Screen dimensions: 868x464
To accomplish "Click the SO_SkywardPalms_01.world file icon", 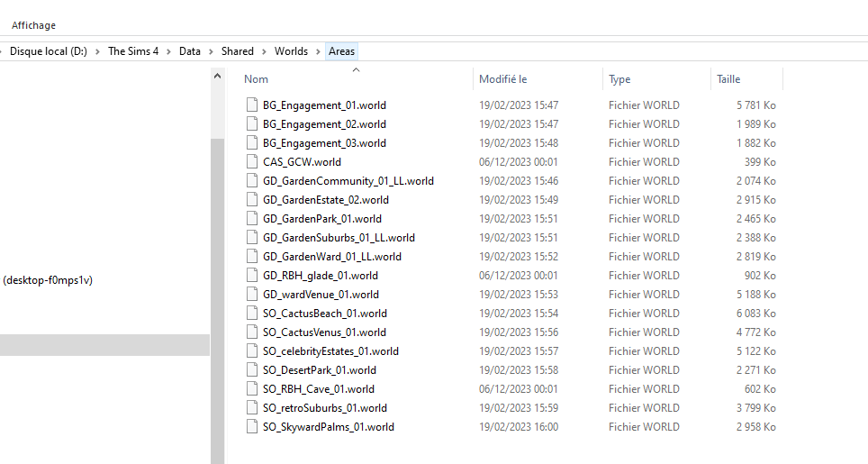I will click(252, 427).
